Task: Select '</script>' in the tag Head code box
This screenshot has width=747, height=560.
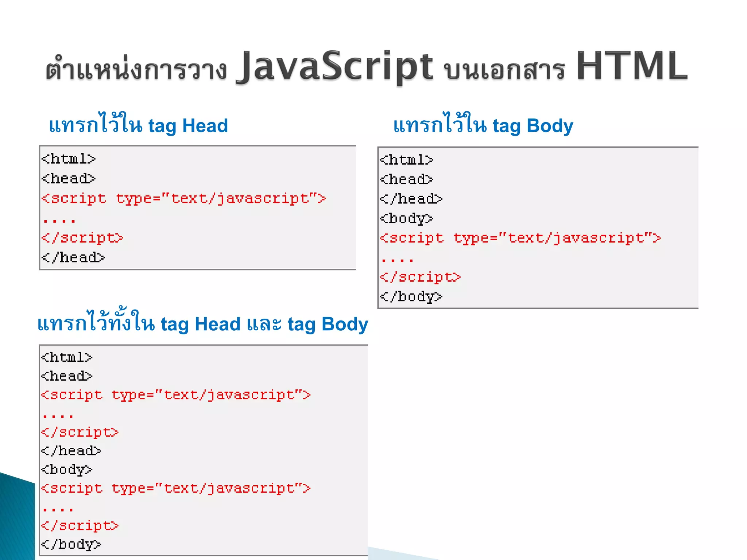Action: (82, 238)
